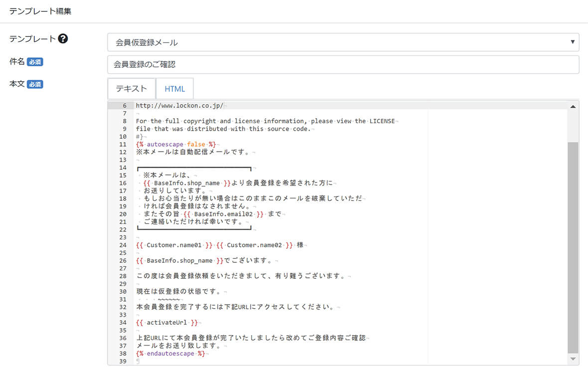Click the 必須 badge next to 件名
The image size is (588, 383).
pos(35,62)
